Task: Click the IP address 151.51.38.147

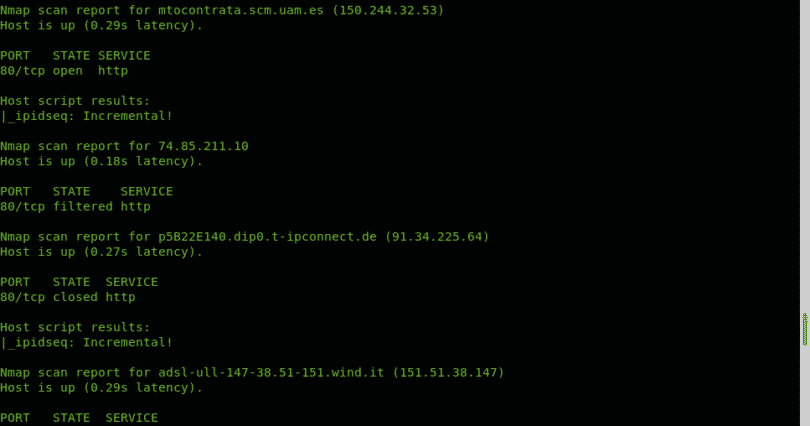Action: tap(451, 372)
